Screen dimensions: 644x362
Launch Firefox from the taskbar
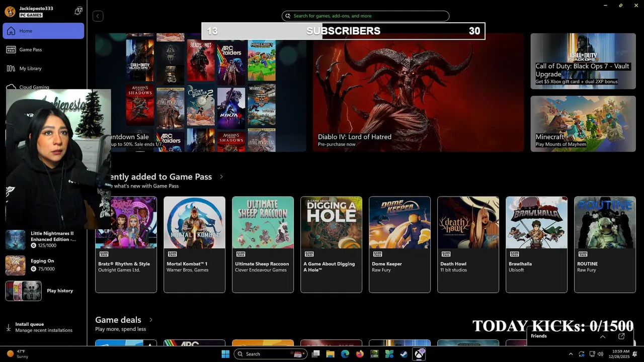click(x=359, y=354)
